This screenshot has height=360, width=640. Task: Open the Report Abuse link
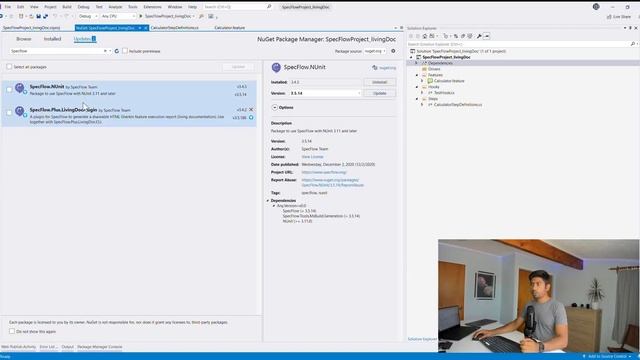coord(332,182)
